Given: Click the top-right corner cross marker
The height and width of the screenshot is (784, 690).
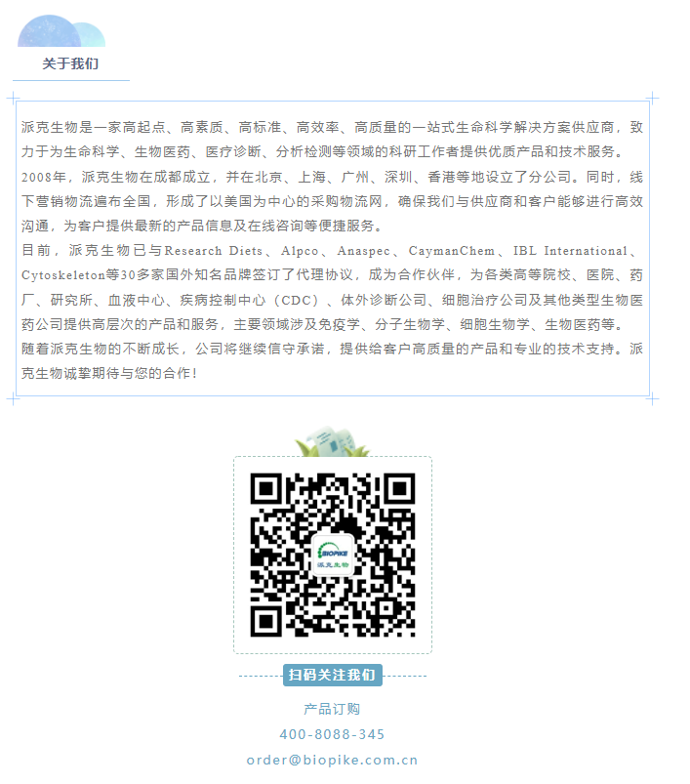Looking at the screenshot, I should click(x=652, y=98).
